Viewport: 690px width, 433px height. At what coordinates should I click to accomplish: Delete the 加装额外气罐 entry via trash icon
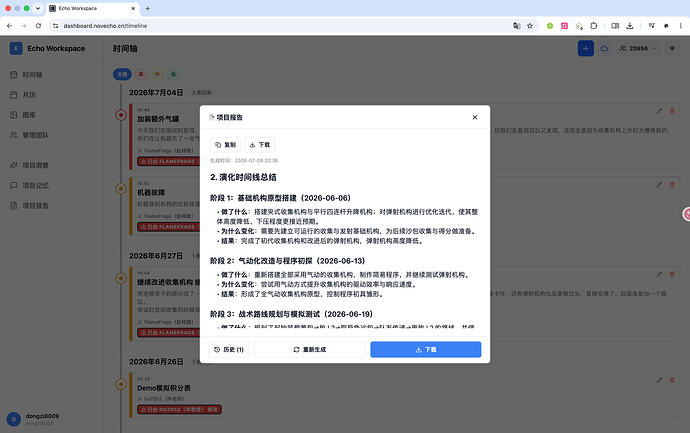pos(672,111)
